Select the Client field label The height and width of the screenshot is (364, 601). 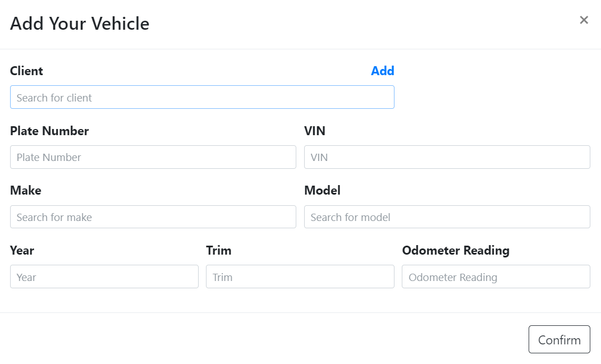click(26, 71)
